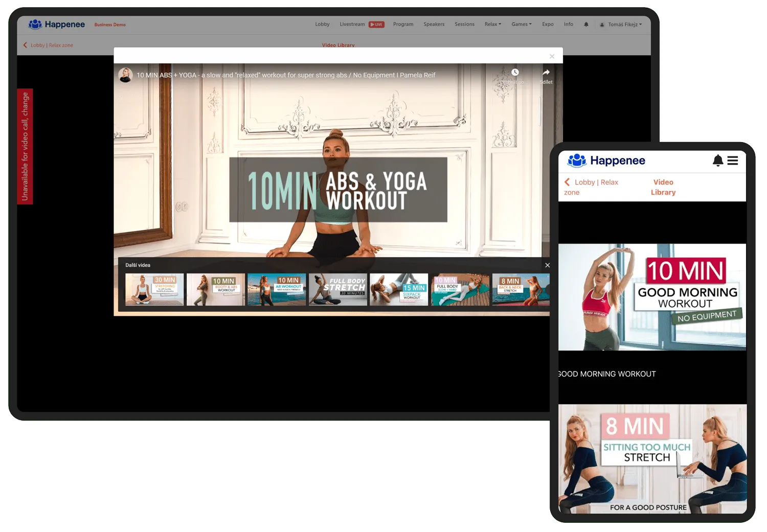Go to the Program page
This screenshot has height=532, width=767.
(403, 24)
